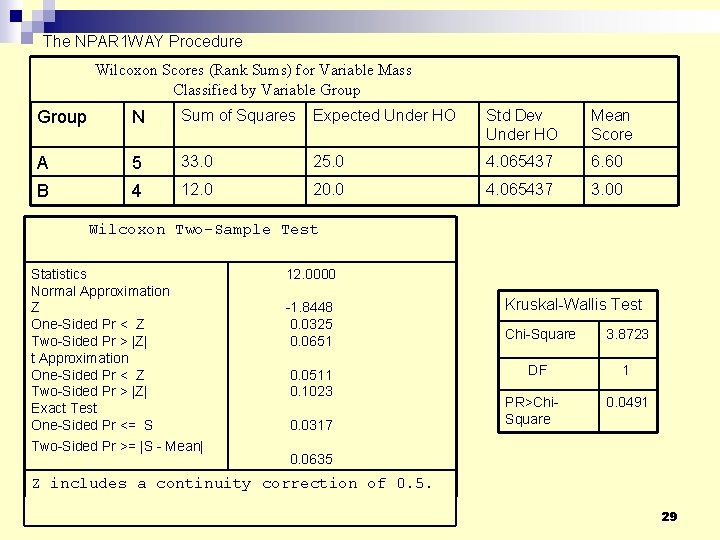
Task: Click 'Classified by Variable Group' subtitle
Action: pyautogui.click(x=267, y=90)
